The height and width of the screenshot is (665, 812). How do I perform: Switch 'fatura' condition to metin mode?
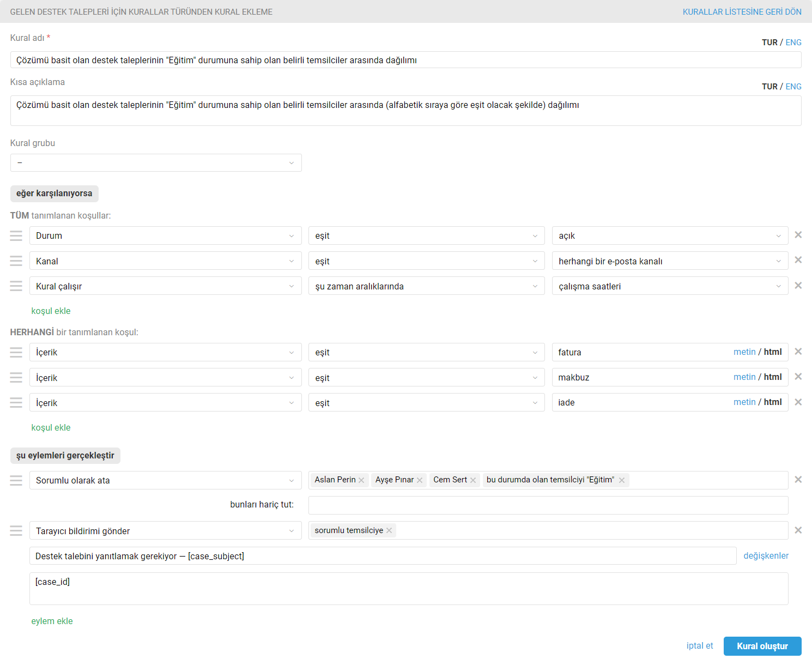point(744,352)
